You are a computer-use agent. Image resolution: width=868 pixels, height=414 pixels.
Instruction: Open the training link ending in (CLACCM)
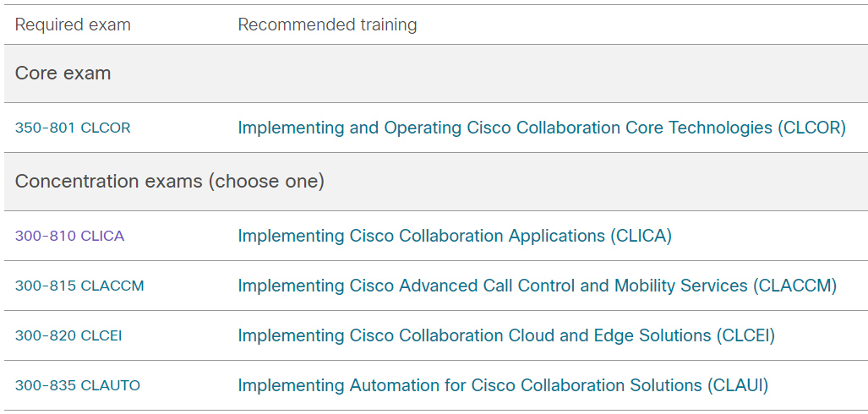tap(537, 286)
